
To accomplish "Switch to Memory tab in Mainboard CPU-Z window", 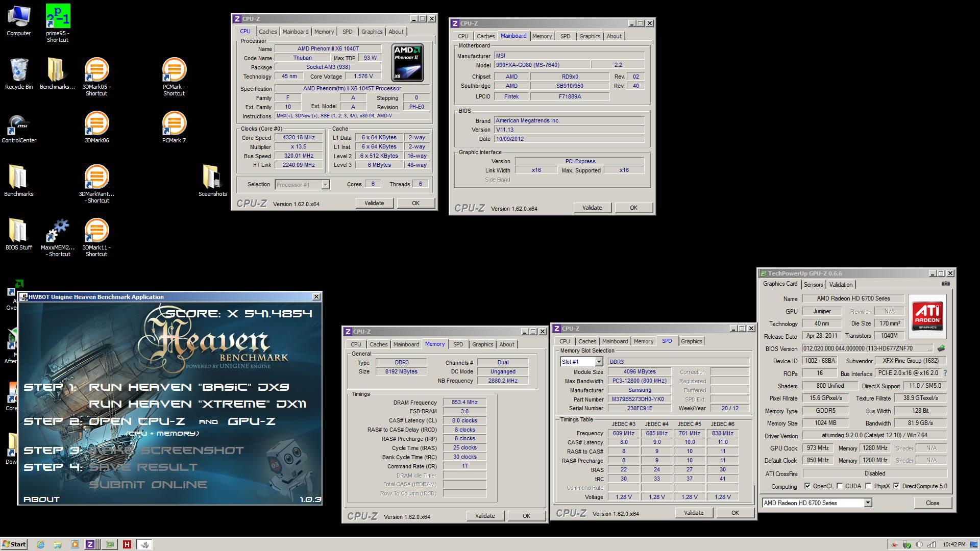I will tap(542, 36).
